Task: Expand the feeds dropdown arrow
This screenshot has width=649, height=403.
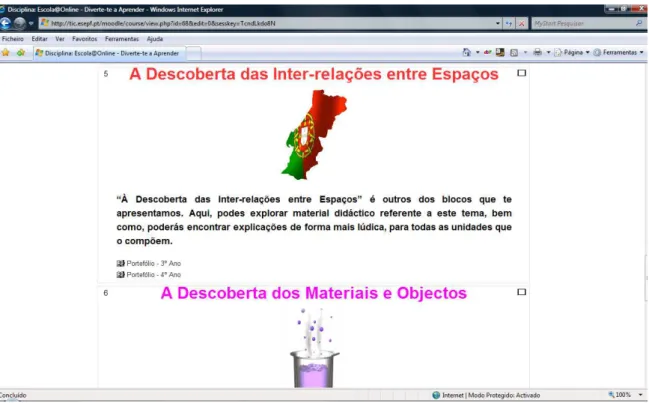Action: click(x=526, y=53)
